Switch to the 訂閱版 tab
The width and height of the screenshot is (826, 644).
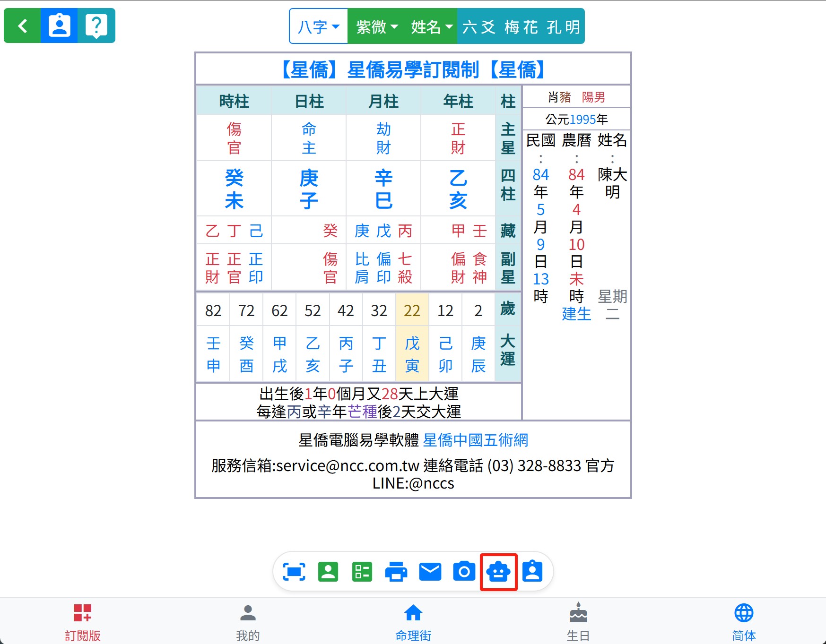83,622
